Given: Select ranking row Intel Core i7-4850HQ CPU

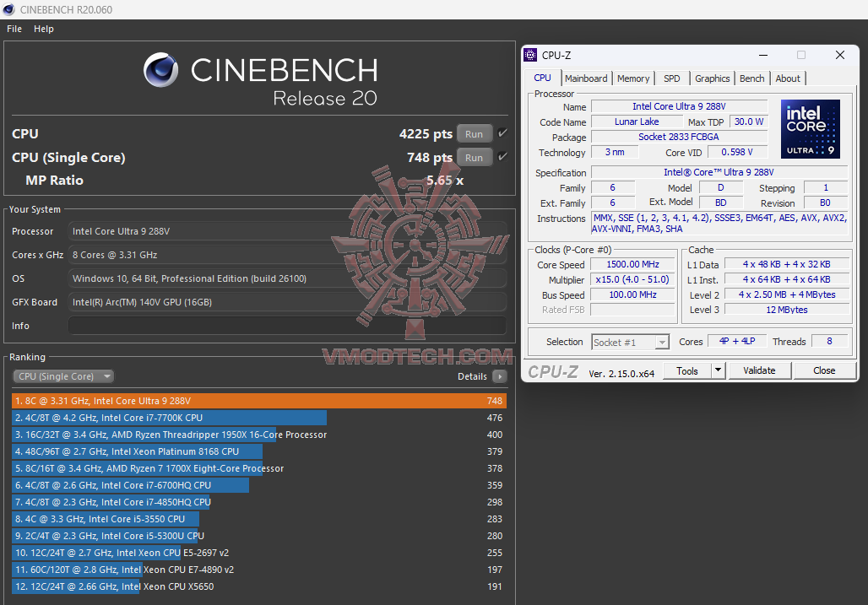Looking at the screenshot, I should click(x=258, y=502).
